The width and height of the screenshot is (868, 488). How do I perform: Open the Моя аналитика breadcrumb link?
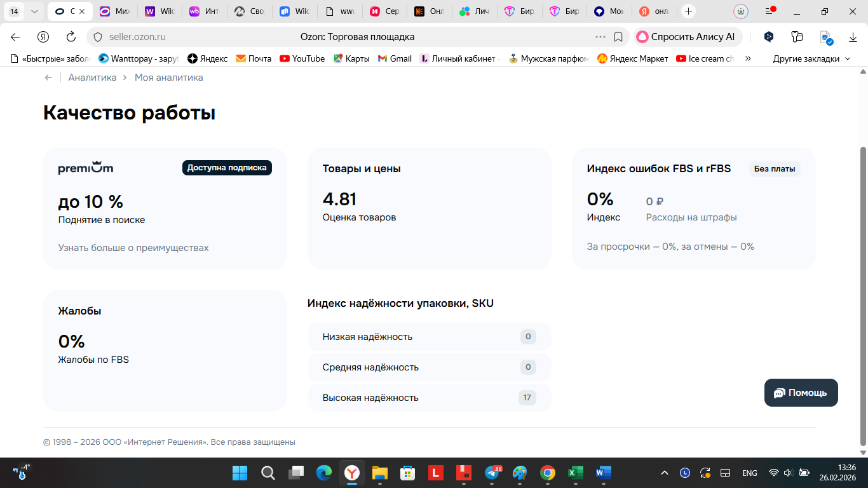(169, 78)
